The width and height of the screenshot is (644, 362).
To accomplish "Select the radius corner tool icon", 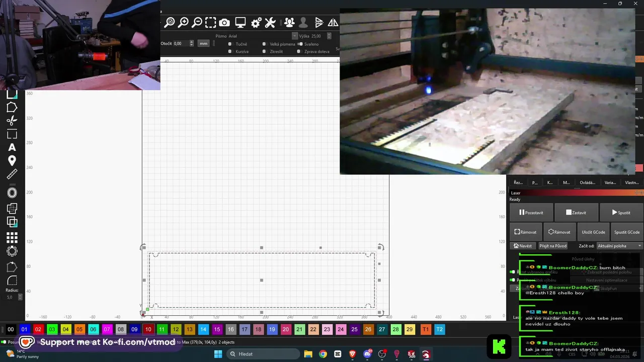I will point(12,281).
